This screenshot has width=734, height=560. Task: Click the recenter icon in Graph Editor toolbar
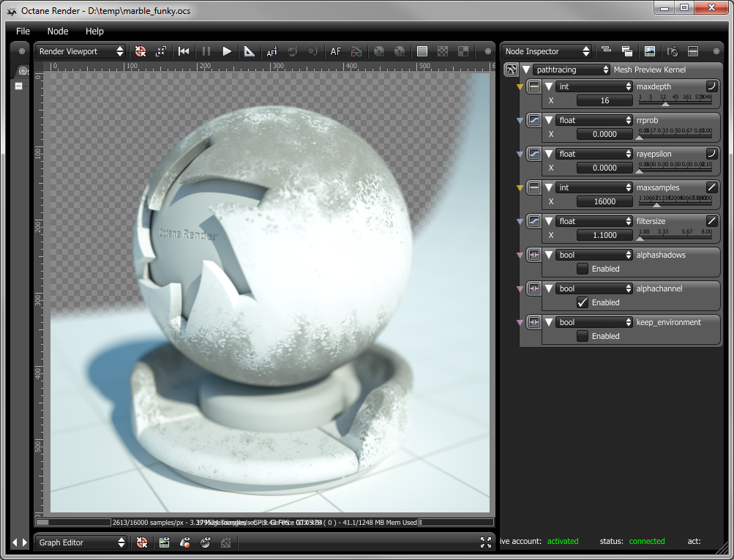coord(142,542)
